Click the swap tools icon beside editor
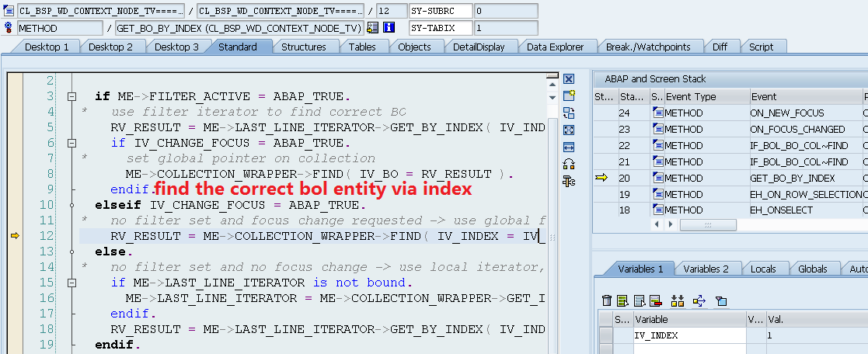The height and width of the screenshot is (354, 868). tap(569, 165)
